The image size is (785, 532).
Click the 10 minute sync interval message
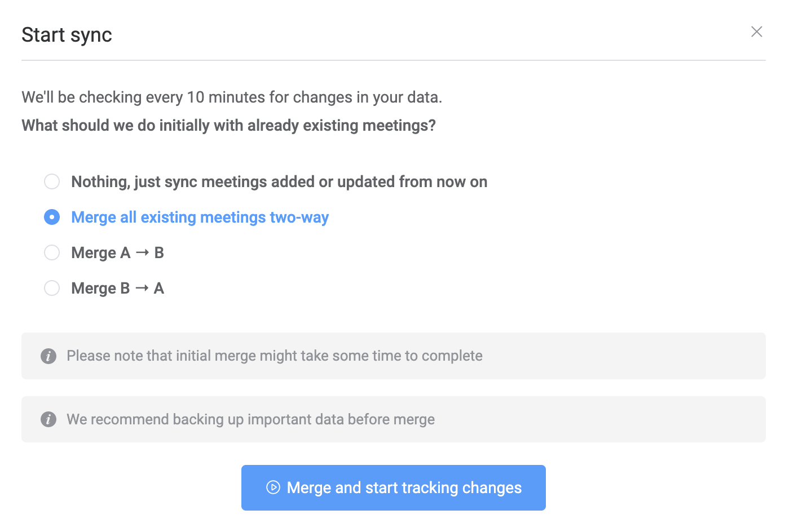point(232,97)
